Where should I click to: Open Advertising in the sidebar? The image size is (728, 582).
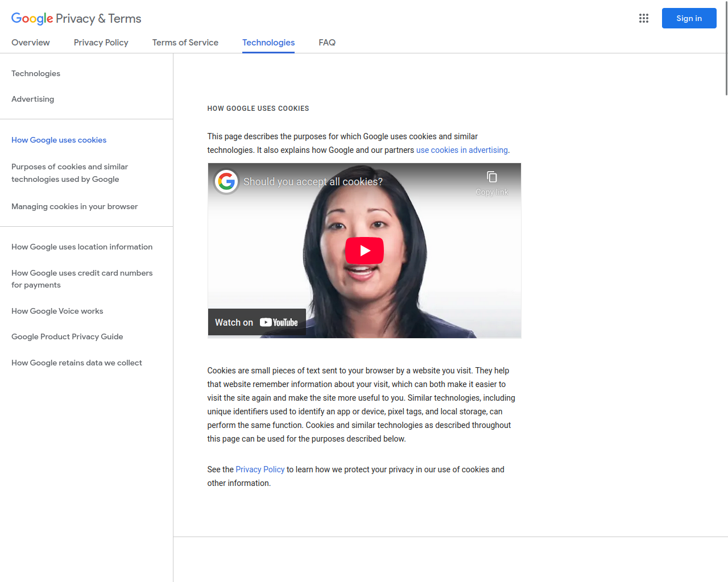click(33, 99)
